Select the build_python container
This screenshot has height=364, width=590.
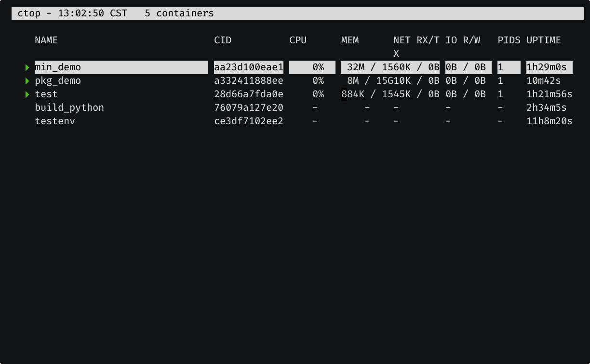[69, 108]
